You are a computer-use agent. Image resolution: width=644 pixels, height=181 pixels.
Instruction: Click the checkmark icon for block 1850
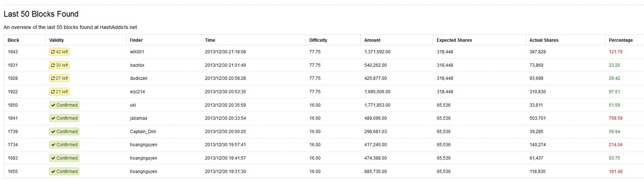pyautogui.click(x=53, y=105)
